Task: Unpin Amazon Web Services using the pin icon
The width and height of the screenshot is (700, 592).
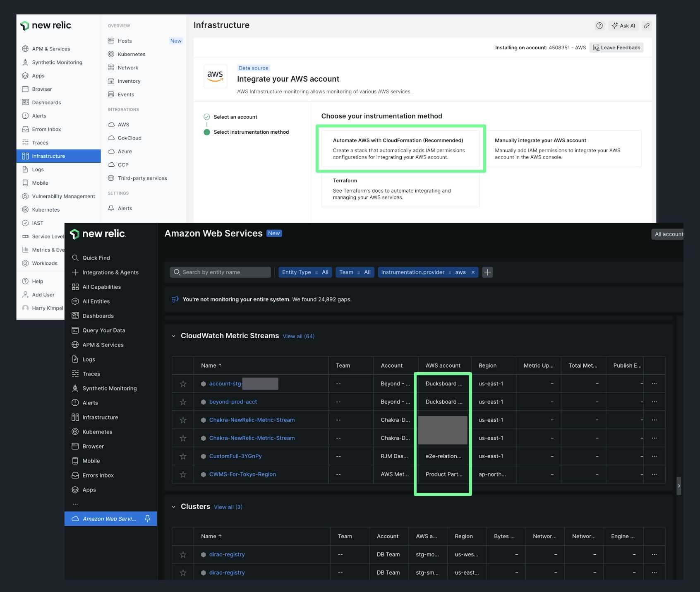Action: (147, 518)
